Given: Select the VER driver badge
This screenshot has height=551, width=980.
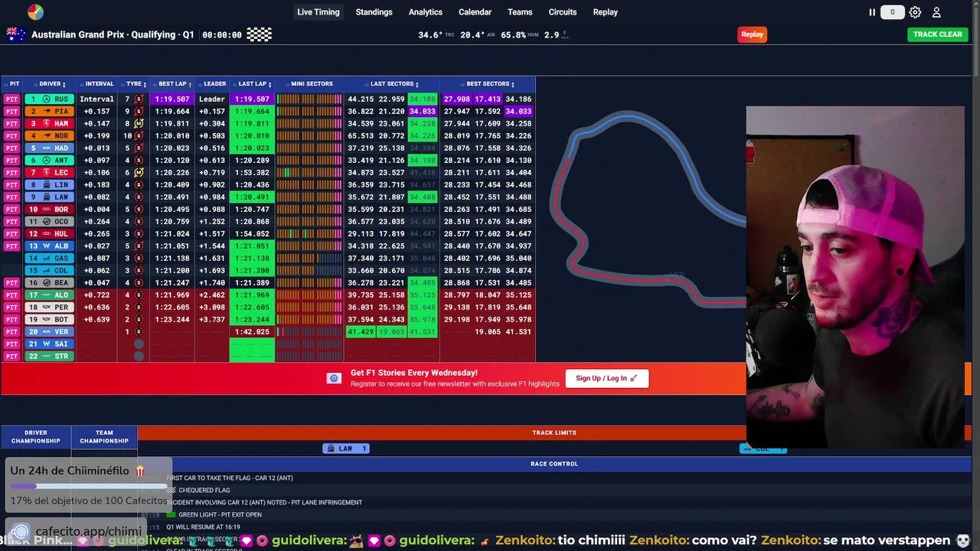Looking at the screenshot, I should [50, 331].
